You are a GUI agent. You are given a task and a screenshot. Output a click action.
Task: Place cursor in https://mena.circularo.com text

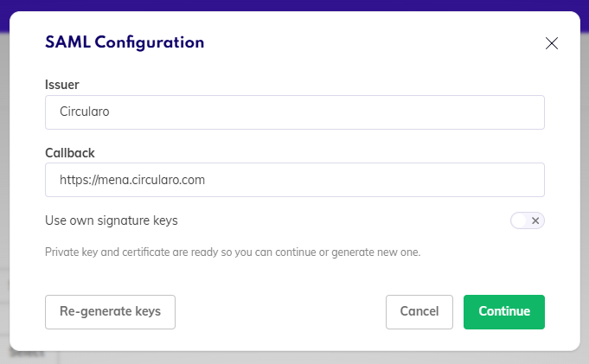pyautogui.click(x=132, y=180)
